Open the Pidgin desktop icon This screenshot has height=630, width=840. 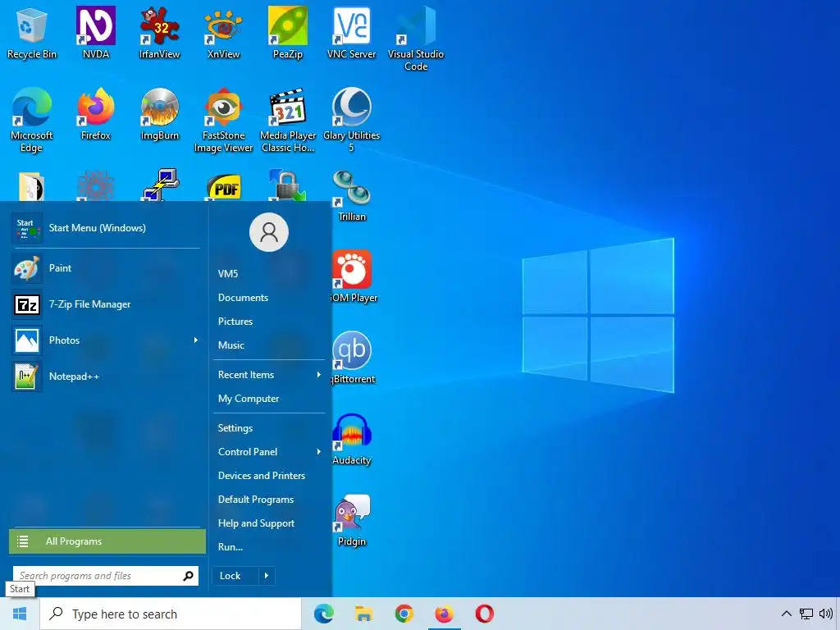pos(351,520)
